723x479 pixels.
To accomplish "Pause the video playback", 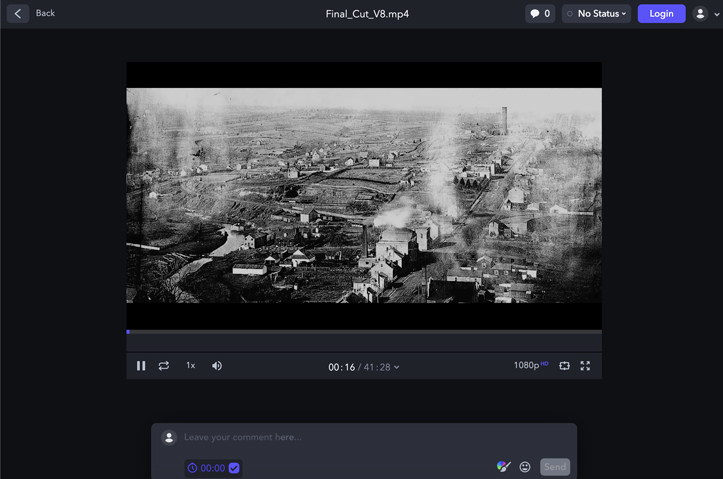I will (141, 366).
